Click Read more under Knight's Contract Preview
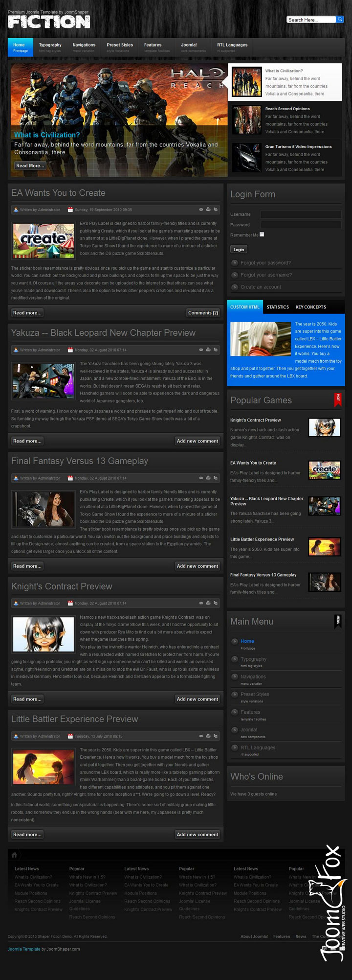 pos(27,699)
